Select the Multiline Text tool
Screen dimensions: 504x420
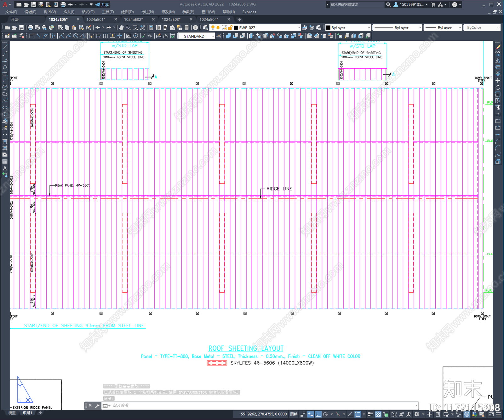(5, 168)
